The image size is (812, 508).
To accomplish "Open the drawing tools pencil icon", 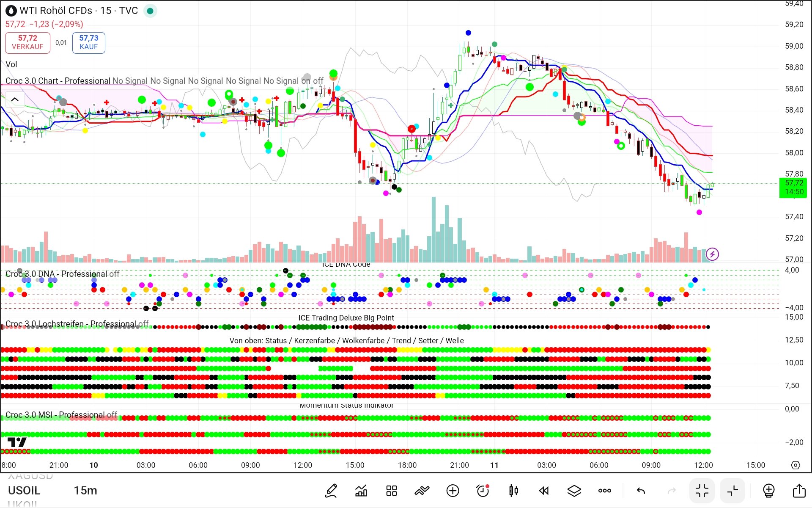I will 331,491.
